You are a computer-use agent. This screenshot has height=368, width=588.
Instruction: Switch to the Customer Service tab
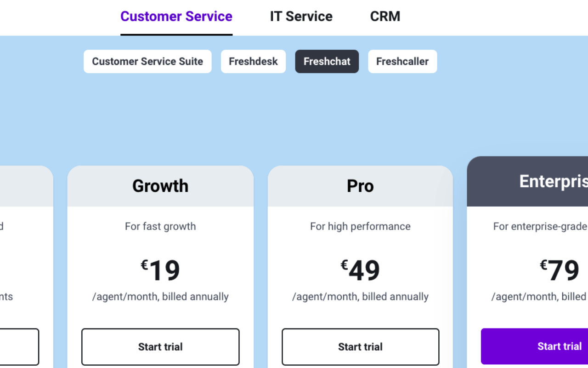(176, 17)
